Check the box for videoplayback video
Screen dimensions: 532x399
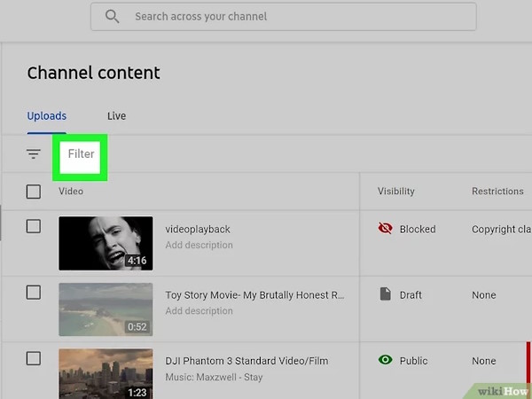pos(34,227)
